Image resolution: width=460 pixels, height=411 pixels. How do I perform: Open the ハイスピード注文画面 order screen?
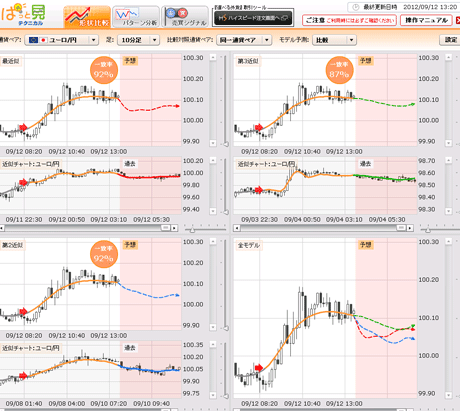(253, 18)
